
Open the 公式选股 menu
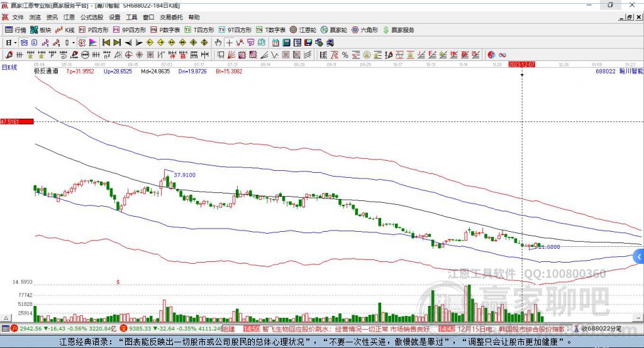(x=92, y=18)
